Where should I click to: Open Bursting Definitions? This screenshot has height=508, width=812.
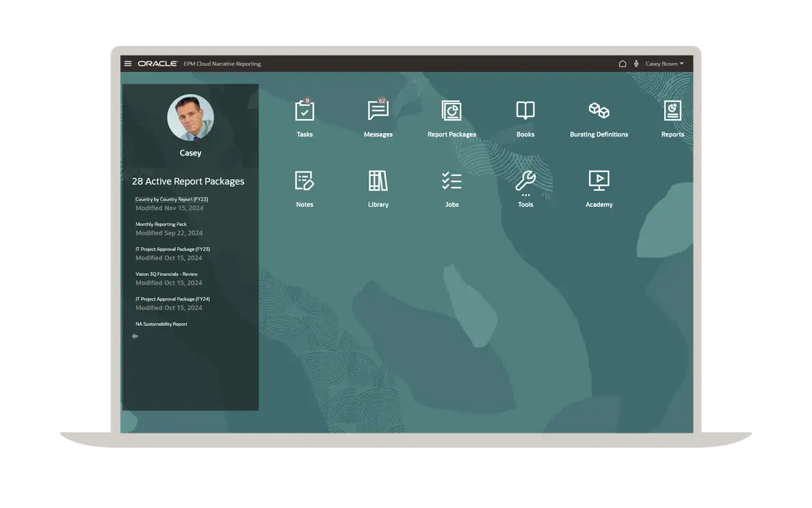pyautogui.click(x=599, y=111)
